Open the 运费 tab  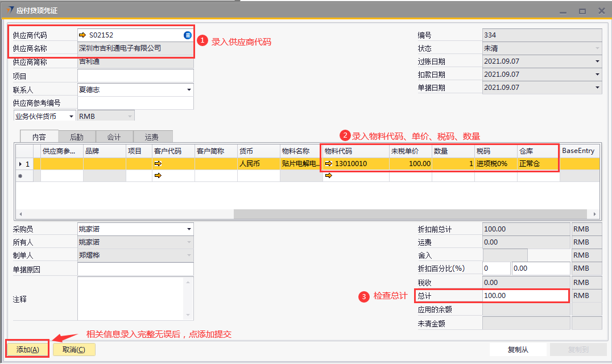[x=152, y=136]
